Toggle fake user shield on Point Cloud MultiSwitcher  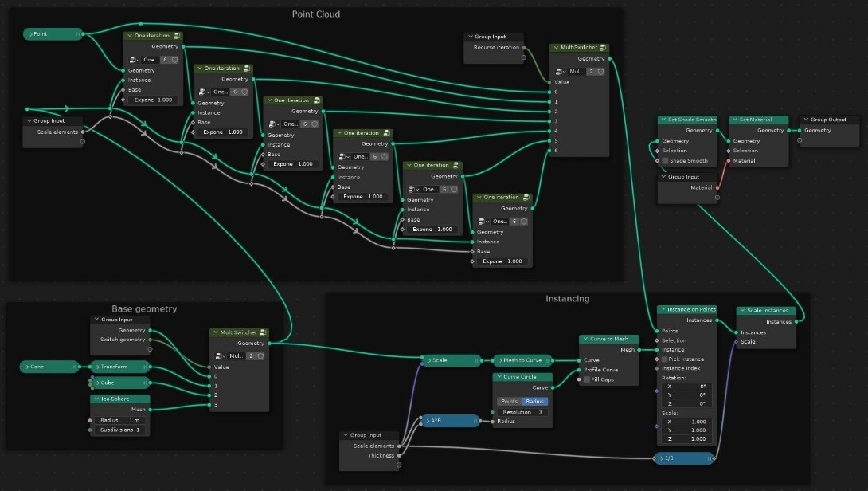tap(600, 72)
